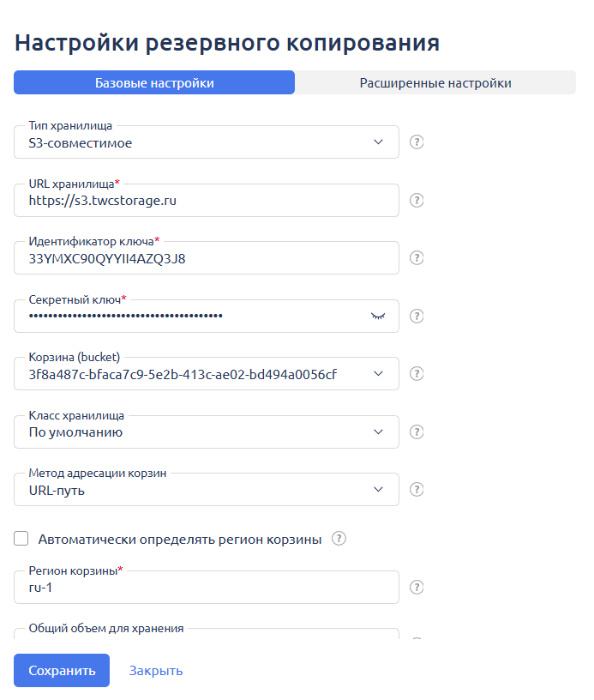Screen dimensions: 594x700
Task: Enable Автоматически определять регион корзины checkbox
Action: tap(21, 539)
